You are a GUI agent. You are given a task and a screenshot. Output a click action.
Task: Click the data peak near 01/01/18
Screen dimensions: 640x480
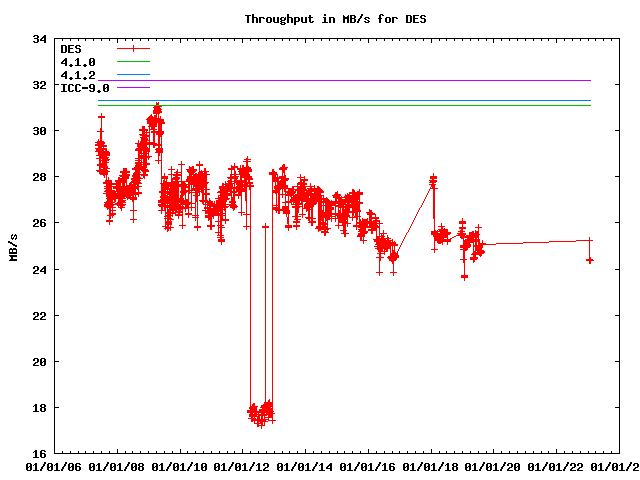click(x=433, y=181)
